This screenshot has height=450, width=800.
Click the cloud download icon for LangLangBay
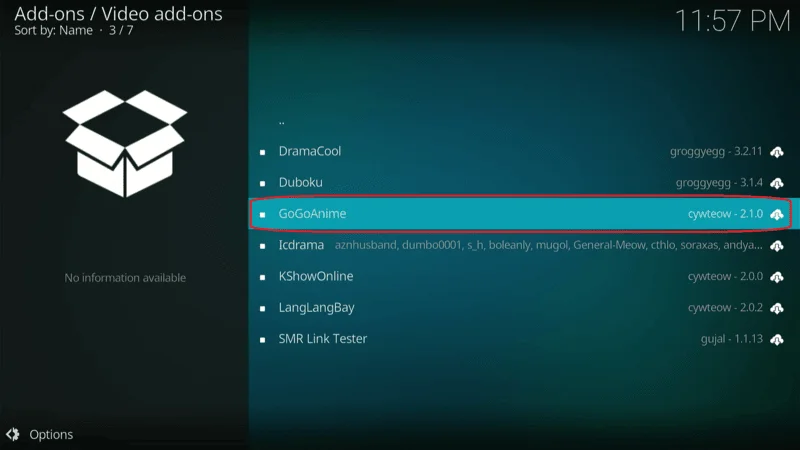[777, 308]
